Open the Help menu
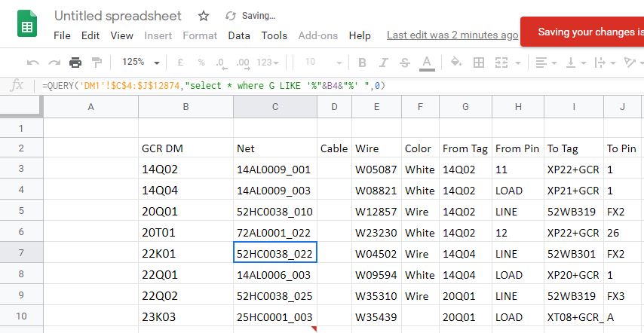Screen dimensions: 644x333 [360, 35]
